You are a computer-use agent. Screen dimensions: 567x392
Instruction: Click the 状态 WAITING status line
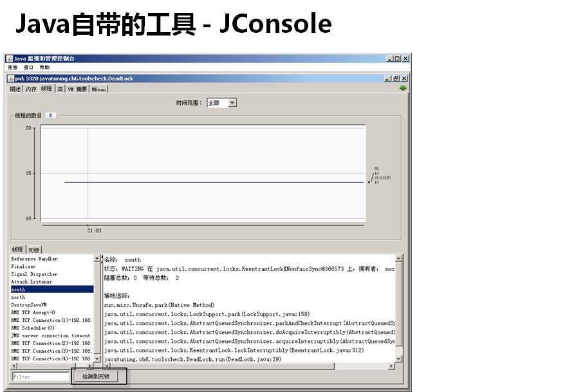point(250,269)
